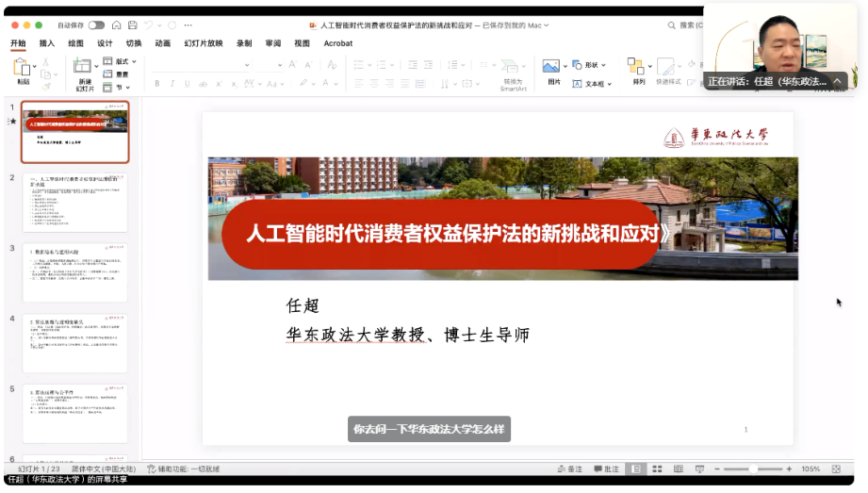Click fit slide to window icon
868x493 pixels.
point(835,468)
